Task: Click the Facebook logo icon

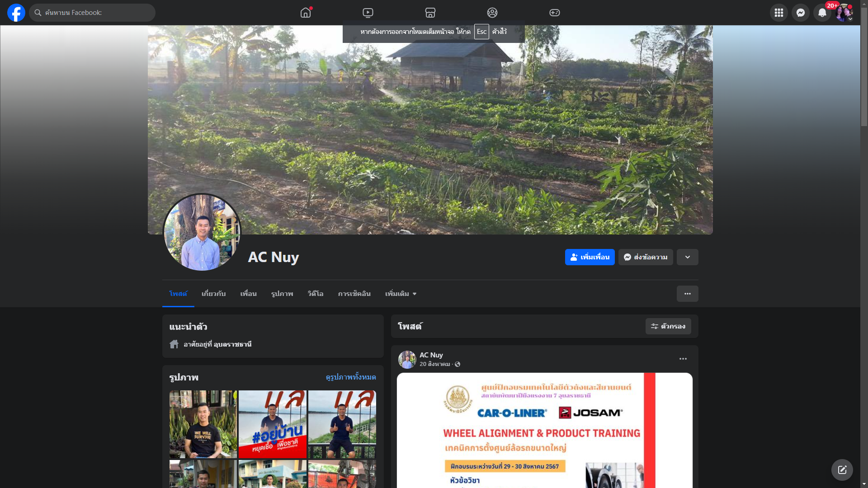Action: pyautogui.click(x=16, y=13)
